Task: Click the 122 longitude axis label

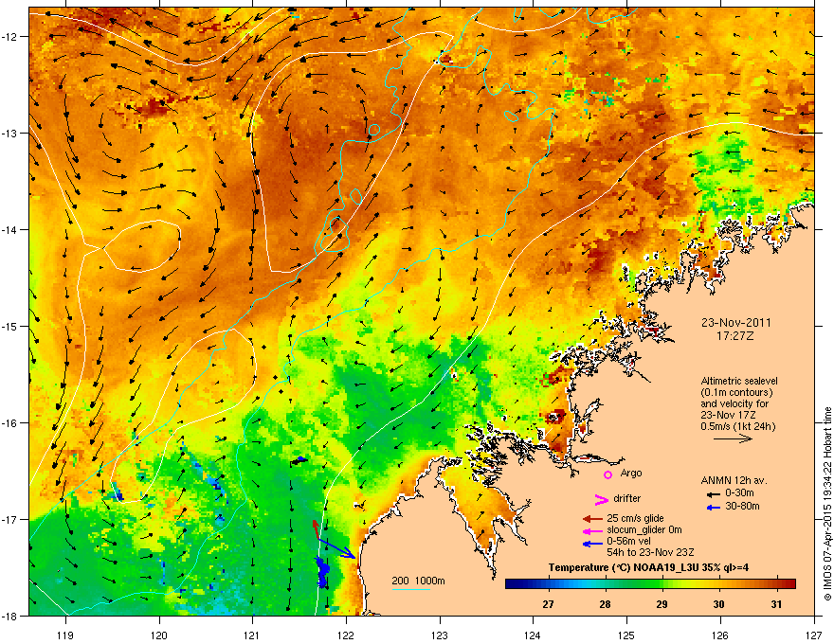Action: [x=346, y=635]
